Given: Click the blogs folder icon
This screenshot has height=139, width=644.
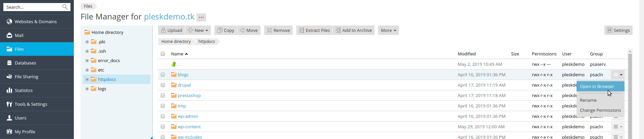Looking at the screenshot, I should tap(174, 75).
